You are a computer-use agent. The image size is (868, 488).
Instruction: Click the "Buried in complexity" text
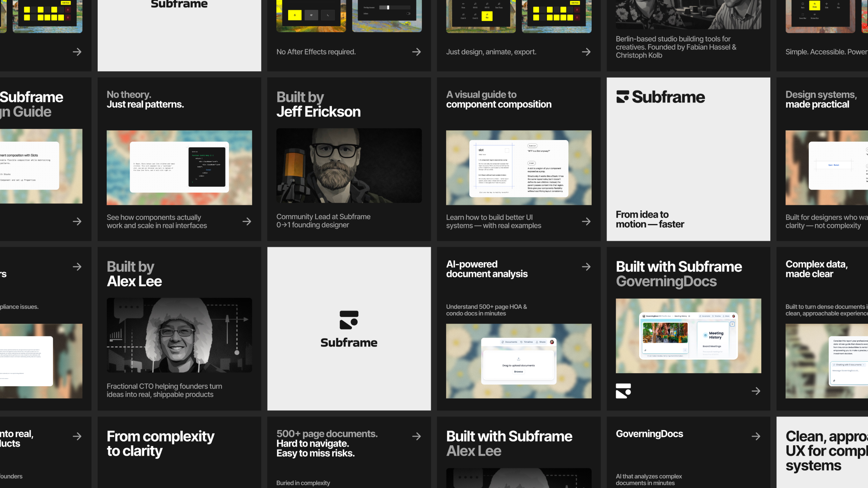tap(303, 483)
